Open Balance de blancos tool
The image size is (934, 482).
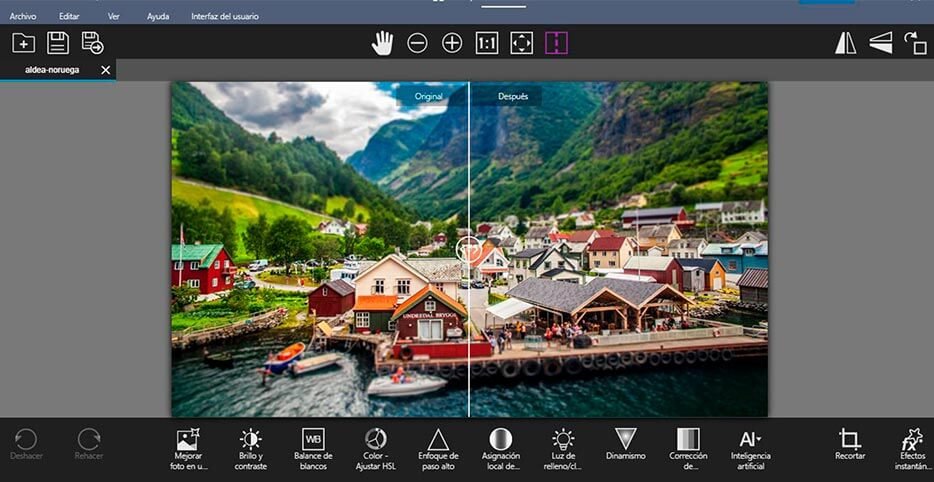tap(313, 449)
